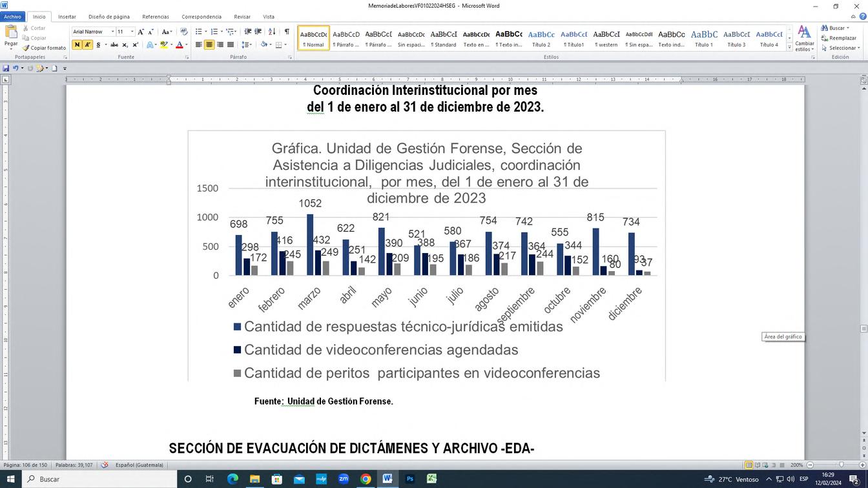The width and height of the screenshot is (868, 488).
Task: Click language Español (Guatemala) in status bar
Action: 139,465
